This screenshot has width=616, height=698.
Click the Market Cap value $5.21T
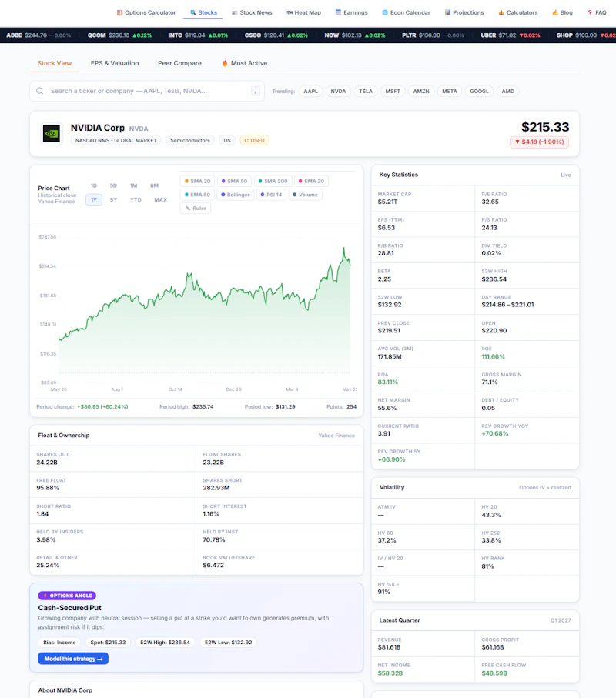tap(387, 202)
